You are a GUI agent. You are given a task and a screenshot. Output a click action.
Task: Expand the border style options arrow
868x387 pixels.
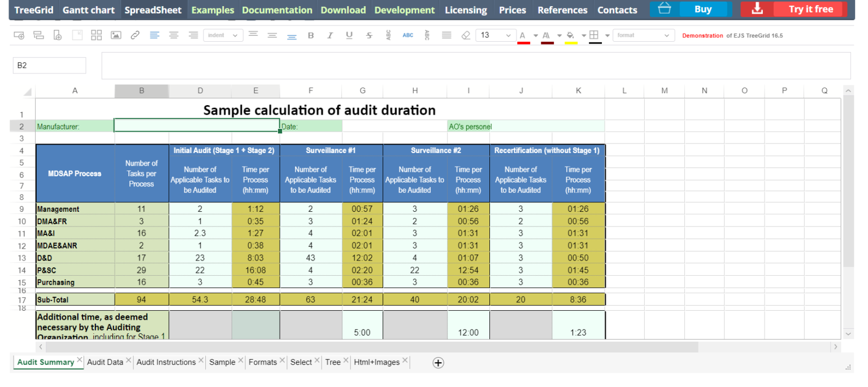click(607, 34)
